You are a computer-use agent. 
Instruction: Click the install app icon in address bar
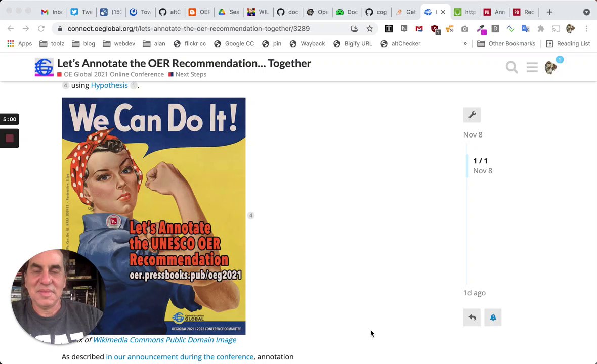(354, 28)
